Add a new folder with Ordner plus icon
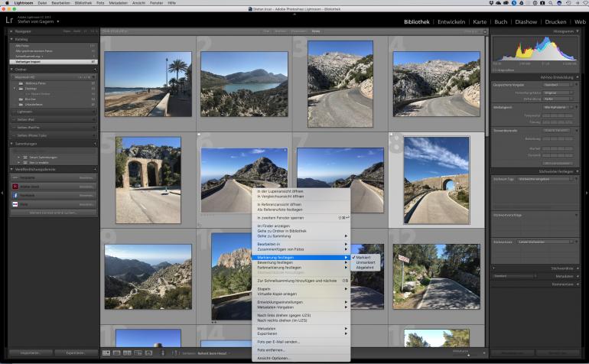Screen dimensions: 589x364 (x=95, y=70)
